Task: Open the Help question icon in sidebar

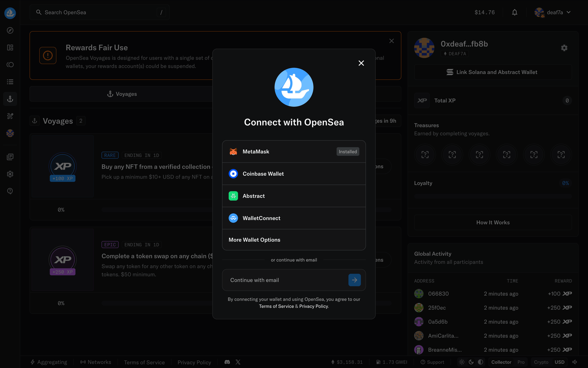Action: coord(10,191)
